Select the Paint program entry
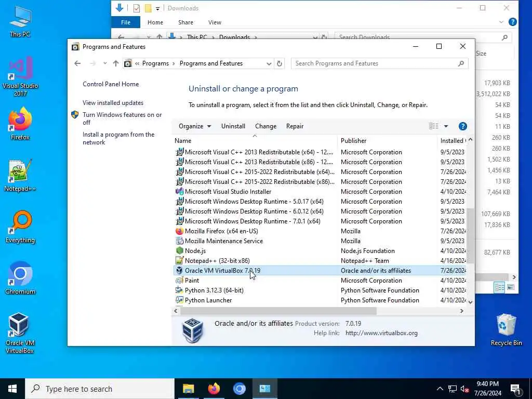This screenshot has width=532, height=399. [x=320, y=280]
